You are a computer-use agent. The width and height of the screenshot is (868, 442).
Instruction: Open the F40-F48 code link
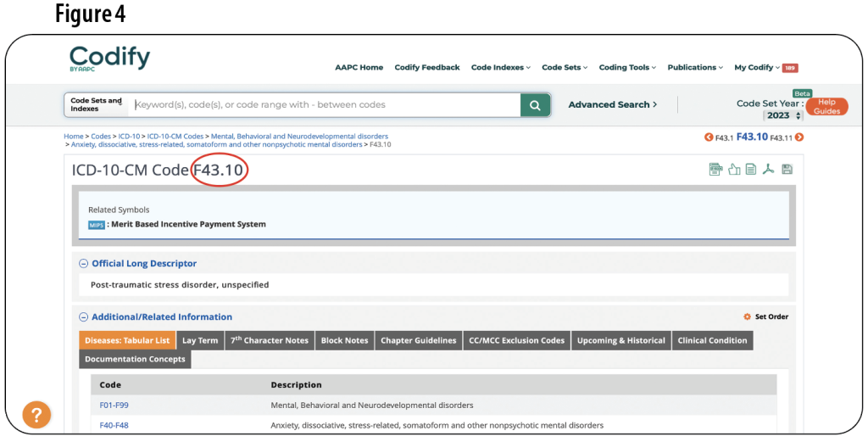coord(114,425)
